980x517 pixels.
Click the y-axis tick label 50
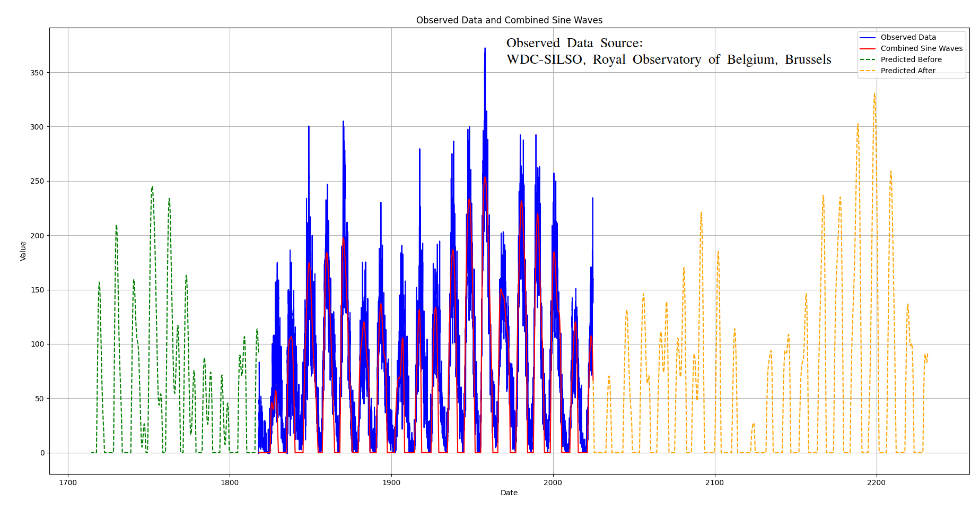(x=40, y=399)
